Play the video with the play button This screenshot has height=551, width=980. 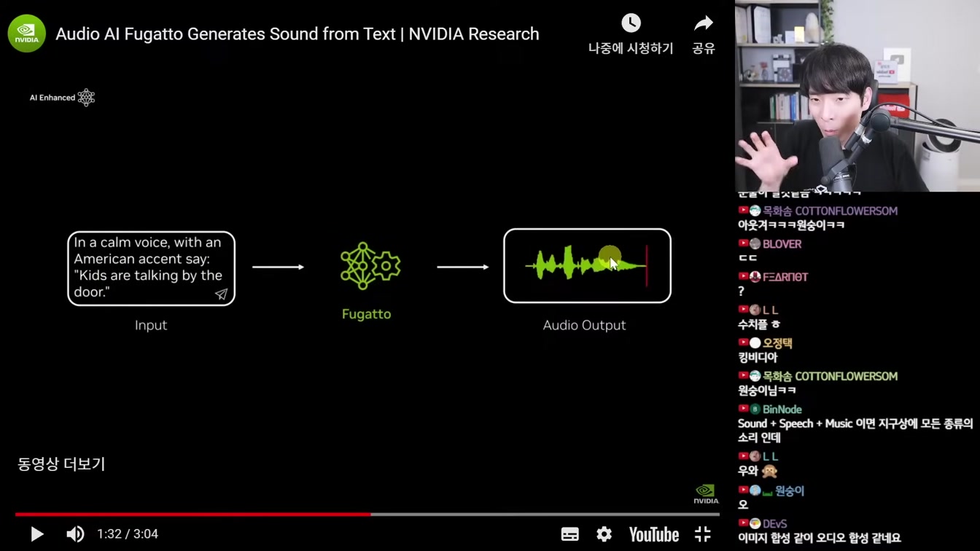pyautogui.click(x=36, y=534)
